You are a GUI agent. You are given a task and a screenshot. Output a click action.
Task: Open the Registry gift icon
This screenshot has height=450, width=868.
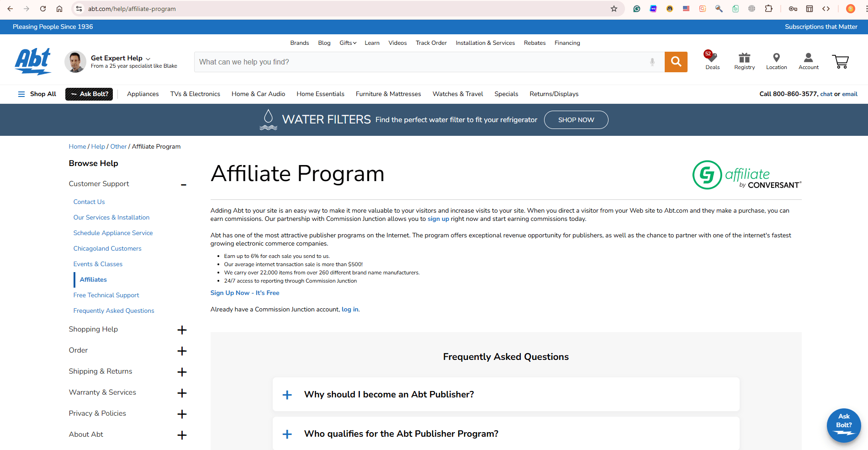(745, 61)
